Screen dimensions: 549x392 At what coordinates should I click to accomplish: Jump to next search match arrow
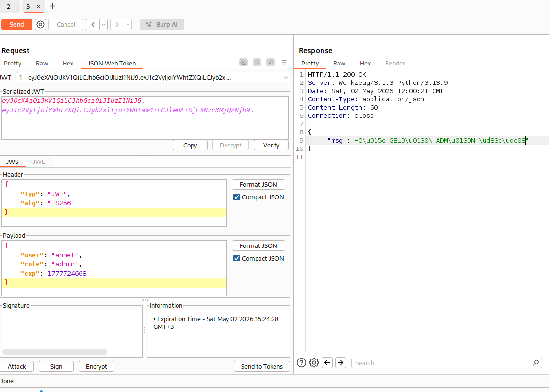340,363
